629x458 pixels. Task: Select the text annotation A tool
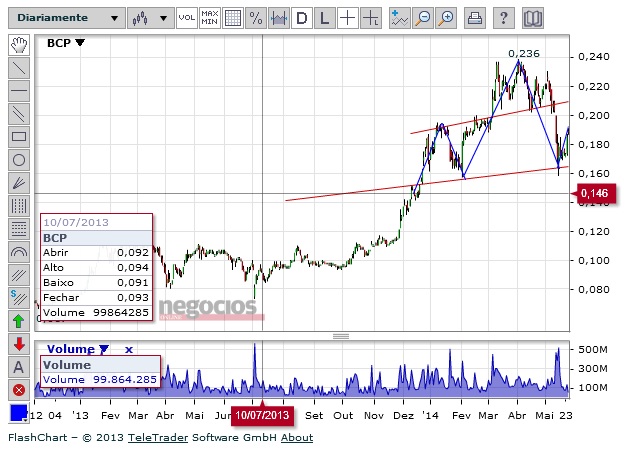coord(19,367)
